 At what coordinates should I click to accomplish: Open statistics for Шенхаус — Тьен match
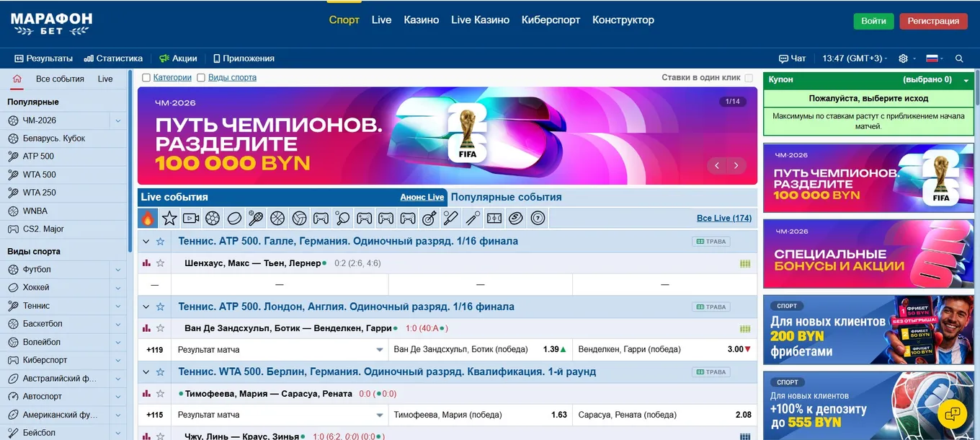(146, 263)
